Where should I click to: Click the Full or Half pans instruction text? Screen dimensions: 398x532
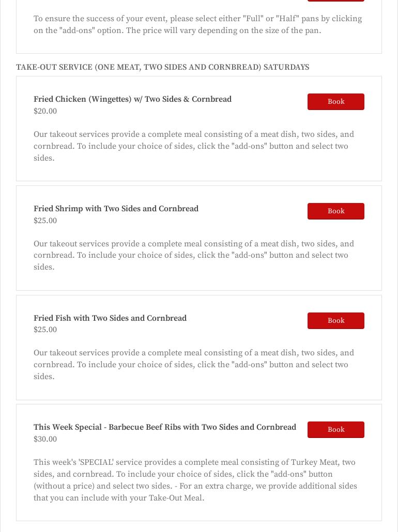[x=197, y=24]
